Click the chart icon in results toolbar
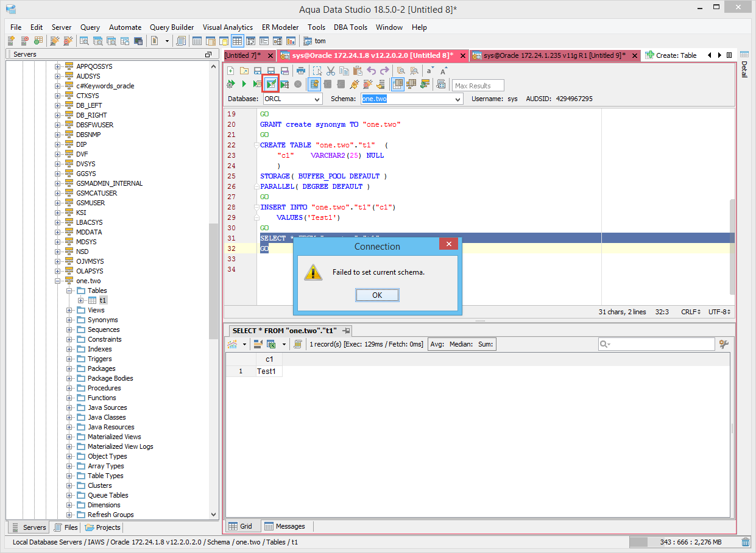Viewport: 756px width, 553px height. (233, 344)
